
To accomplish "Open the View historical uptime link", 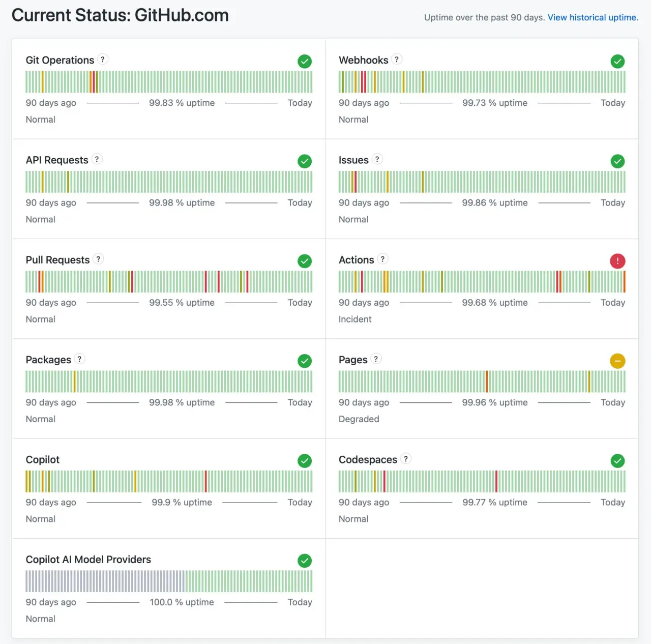I will (593, 17).
